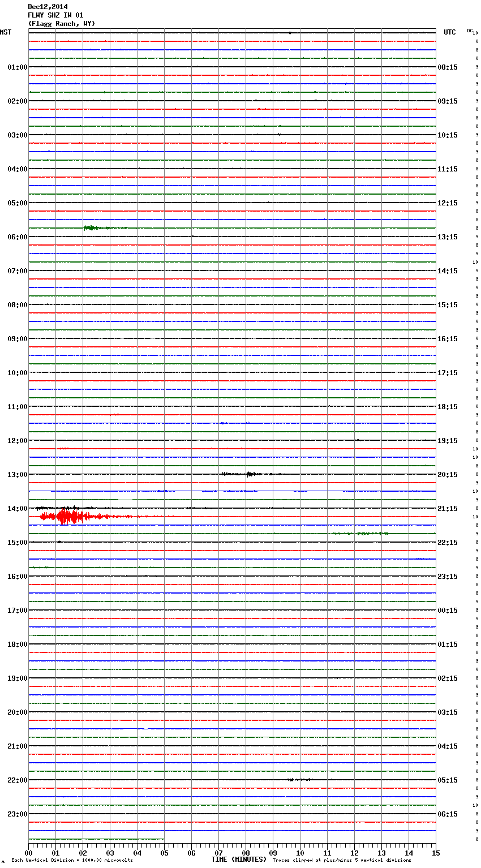The height and width of the screenshot is (868, 481).
Task: Click the "16:15" UTC time label
Action: (x=448, y=339)
